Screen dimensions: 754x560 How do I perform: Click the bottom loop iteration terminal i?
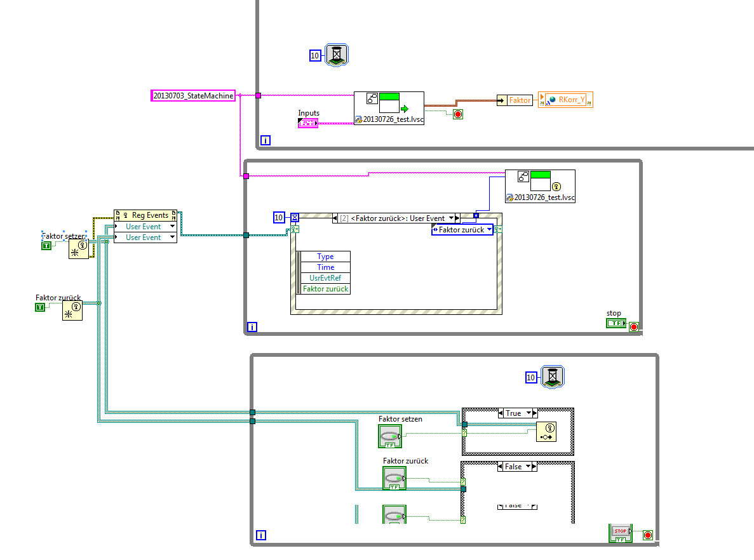pos(260,535)
